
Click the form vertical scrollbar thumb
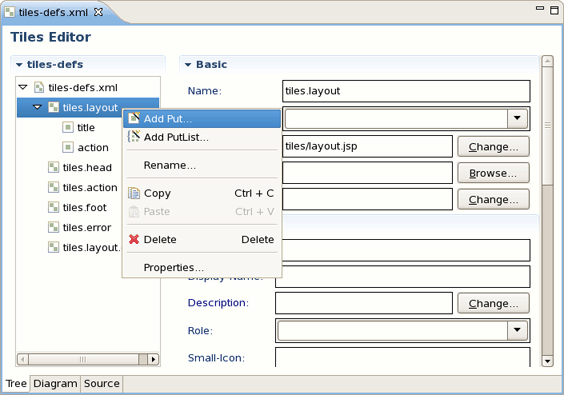tap(547, 125)
